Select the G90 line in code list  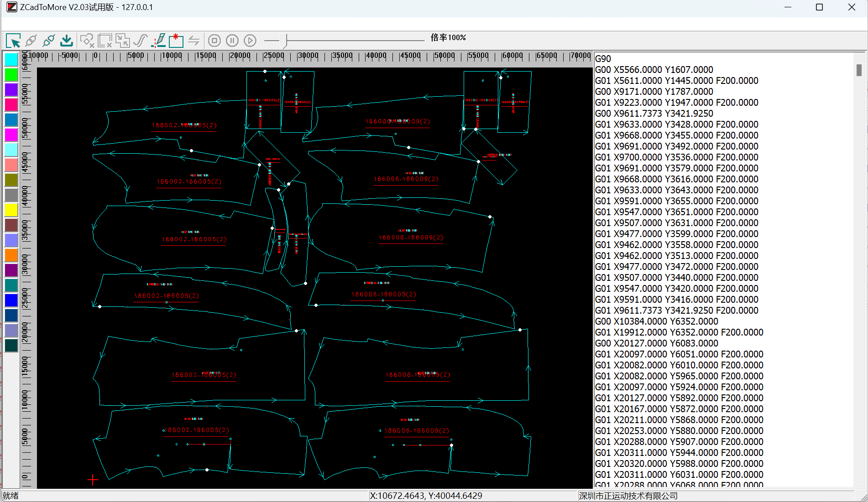(x=603, y=59)
